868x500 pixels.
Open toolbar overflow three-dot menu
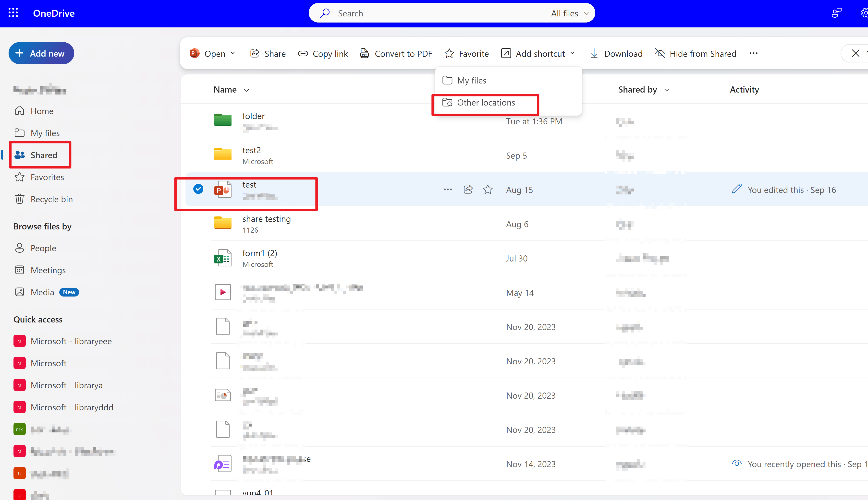(x=753, y=54)
